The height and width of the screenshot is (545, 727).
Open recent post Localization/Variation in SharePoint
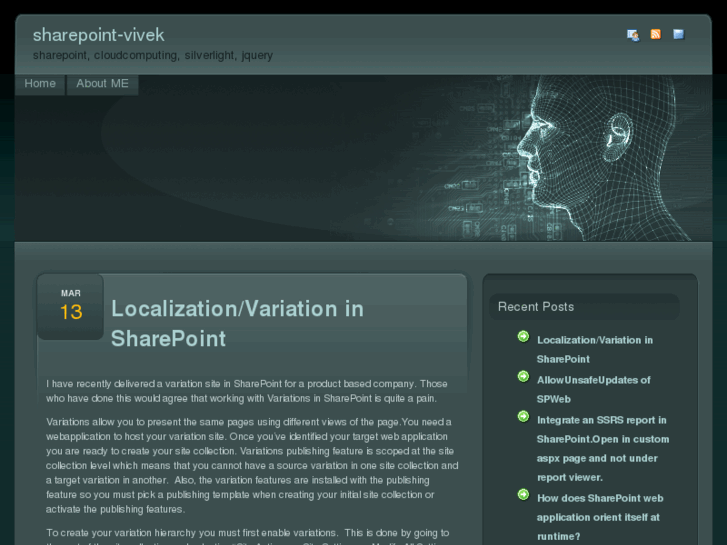595,350
